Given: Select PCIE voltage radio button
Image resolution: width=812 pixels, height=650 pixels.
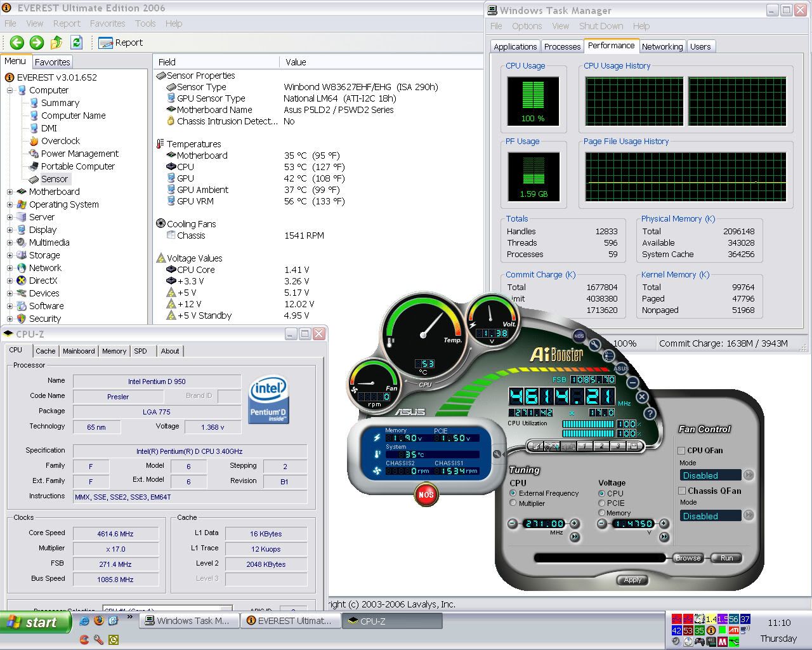Looking at the screenshot, I should click(601, 503).
